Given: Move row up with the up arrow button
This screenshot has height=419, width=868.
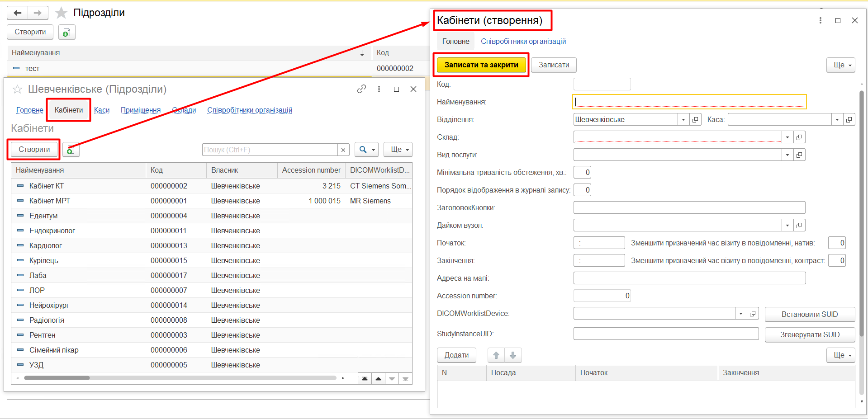Looking at the screenshot, I should [x=496, y=355].
